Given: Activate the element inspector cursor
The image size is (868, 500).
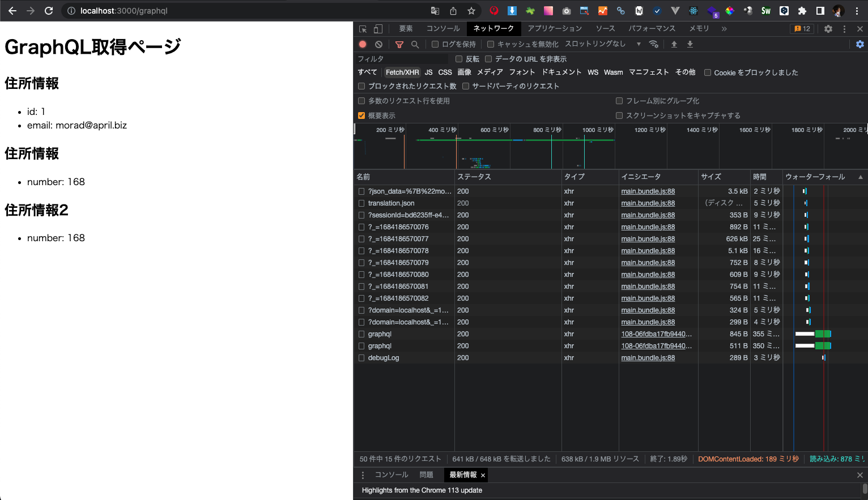Looking at the screenshot, I should click(363, 28).
